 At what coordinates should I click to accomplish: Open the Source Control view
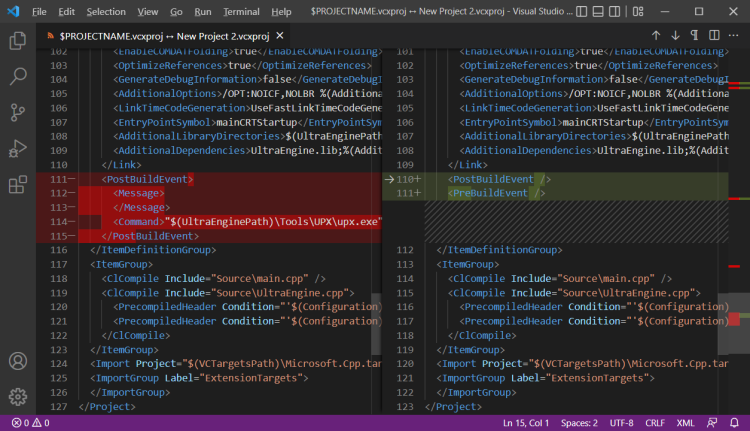[17, 113]
